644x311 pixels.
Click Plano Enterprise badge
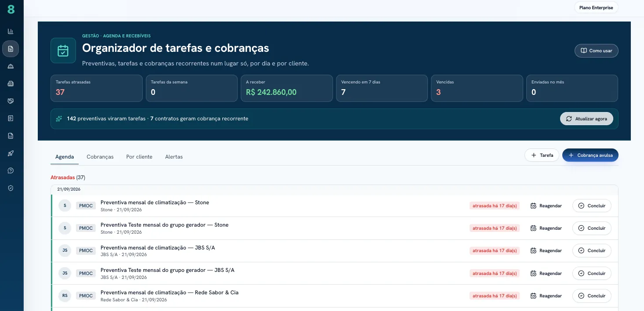click(x=596, y=7)
